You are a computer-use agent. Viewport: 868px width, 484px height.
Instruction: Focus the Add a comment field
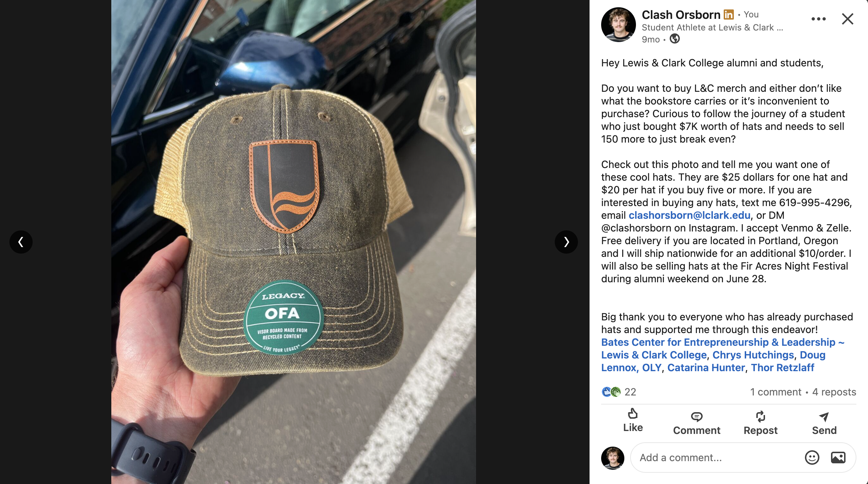716,458
